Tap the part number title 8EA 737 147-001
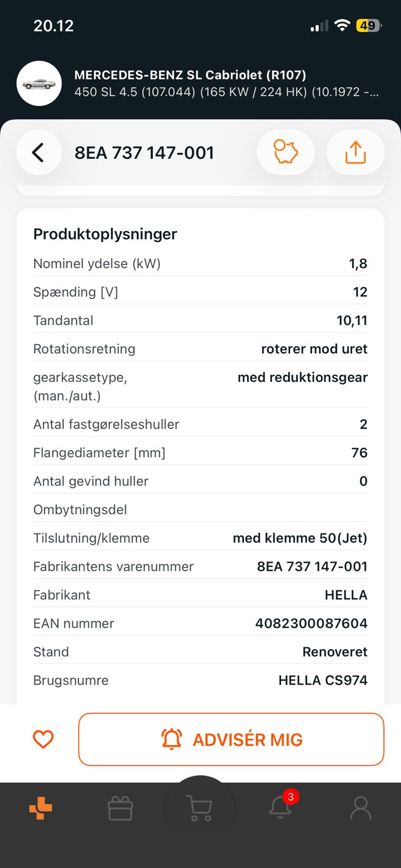This screenshot has width=401, height=868. 144,153
